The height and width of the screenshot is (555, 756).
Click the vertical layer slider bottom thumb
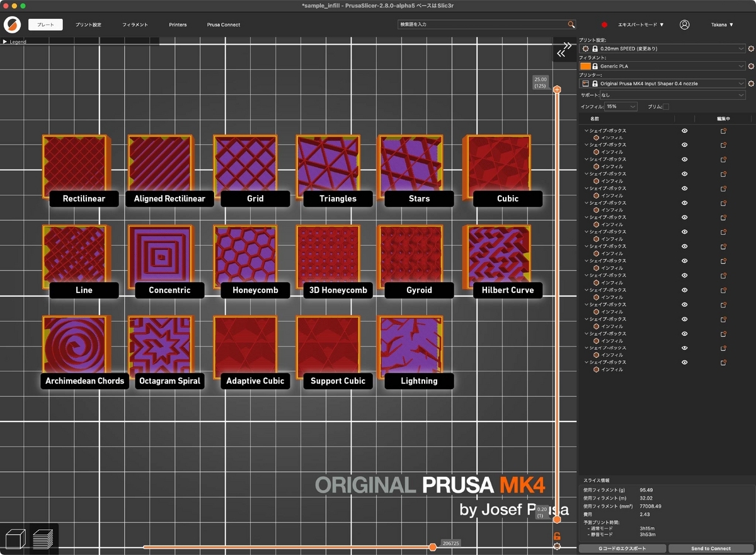click(x=557, y=520)
